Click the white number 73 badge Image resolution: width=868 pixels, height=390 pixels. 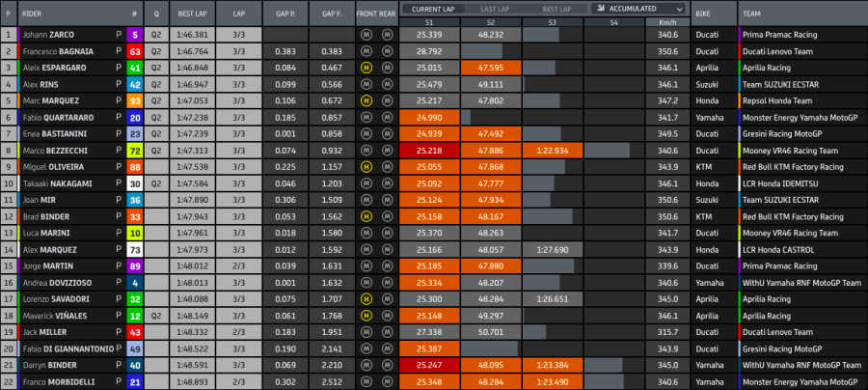[135, 250]
